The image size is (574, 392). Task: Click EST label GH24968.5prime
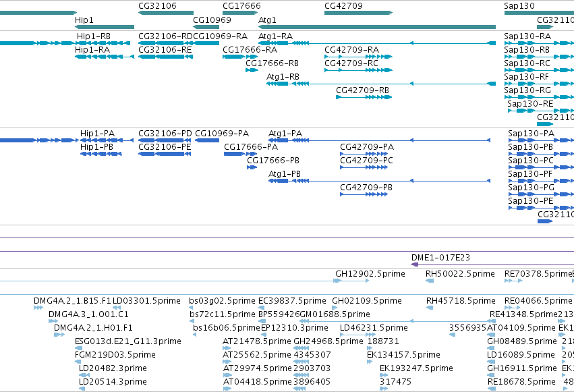328,341
